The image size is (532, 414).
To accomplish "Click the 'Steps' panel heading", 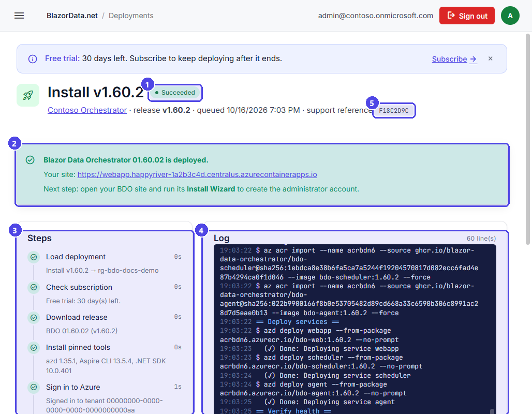I will click(x=39, y=238).
